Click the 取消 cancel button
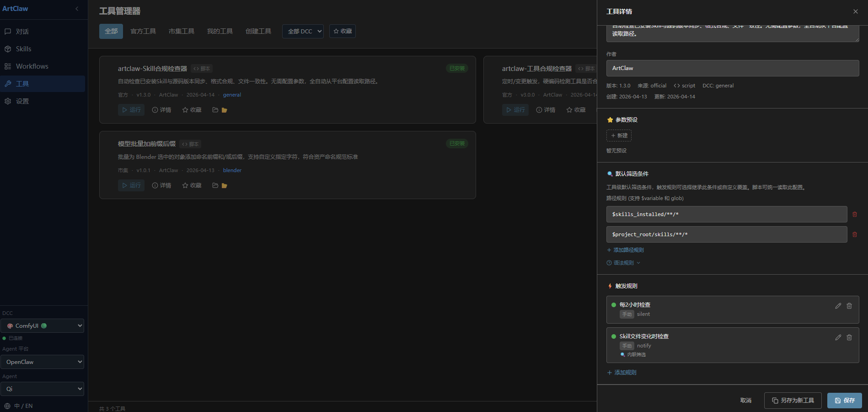This screenshot has width=868, height=412. coord(746,401)
